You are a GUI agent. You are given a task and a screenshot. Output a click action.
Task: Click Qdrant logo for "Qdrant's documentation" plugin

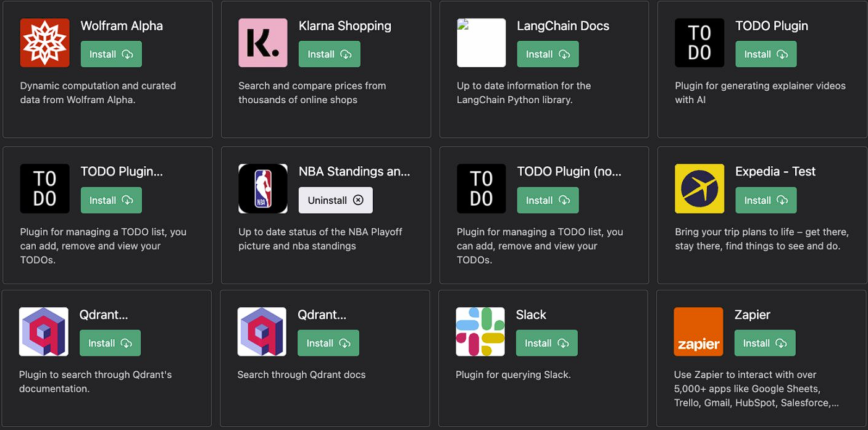tap(44, 332)
